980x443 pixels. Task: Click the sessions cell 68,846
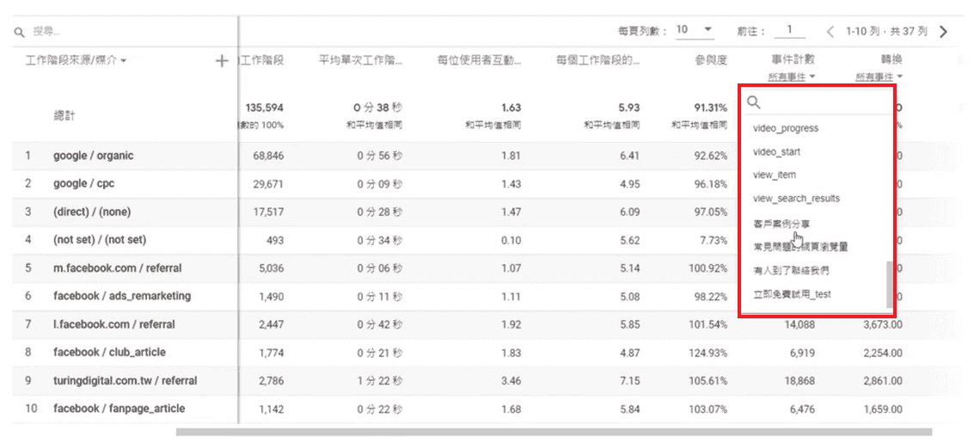(x=268, y=156)
